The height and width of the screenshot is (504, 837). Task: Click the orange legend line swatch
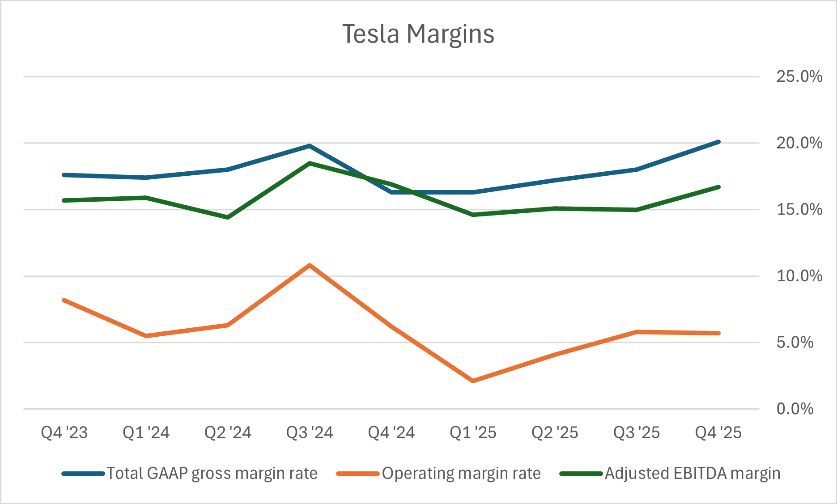pyautogui.click(x=358, y=474)
